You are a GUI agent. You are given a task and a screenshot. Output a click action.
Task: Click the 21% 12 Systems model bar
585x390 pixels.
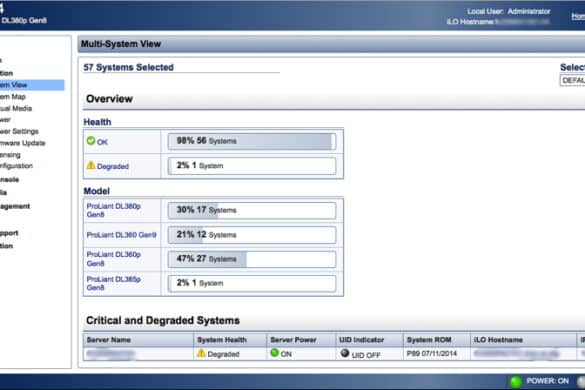click(x=252, y=235)
